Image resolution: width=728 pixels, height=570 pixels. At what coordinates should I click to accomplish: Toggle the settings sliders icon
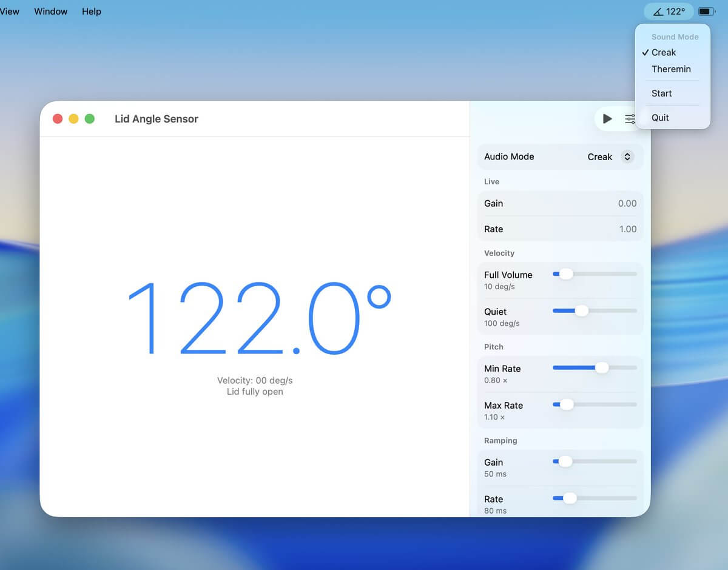[630, 119]
